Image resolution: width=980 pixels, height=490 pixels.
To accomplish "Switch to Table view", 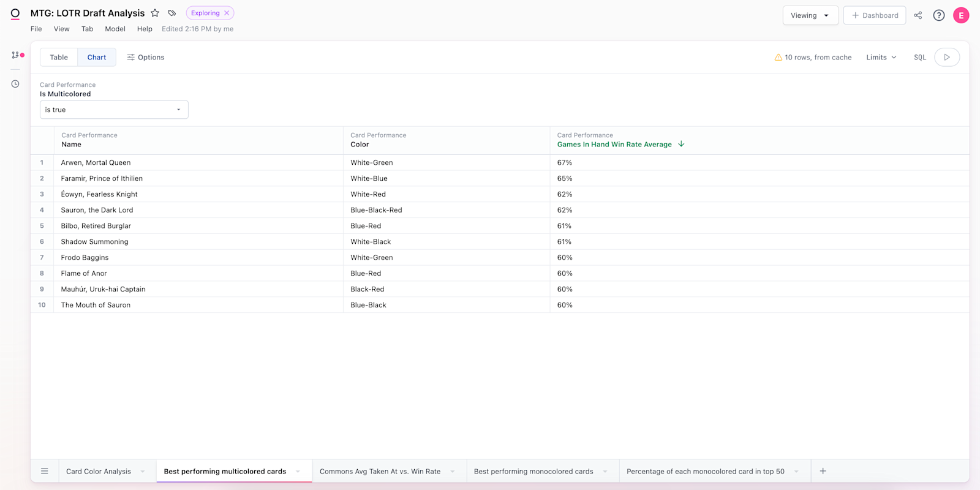I will click(x=59, y=58).
